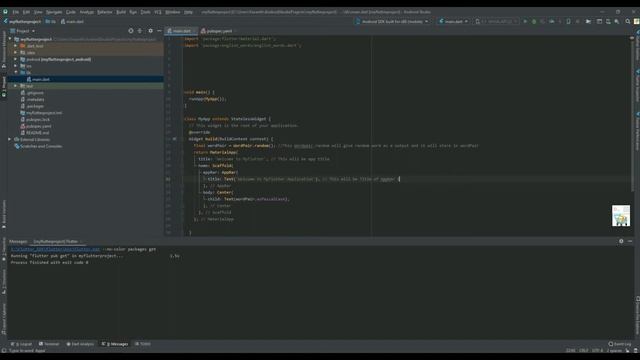Click the green Run button
Screen dimensions: 640x360
click(525, 21)
